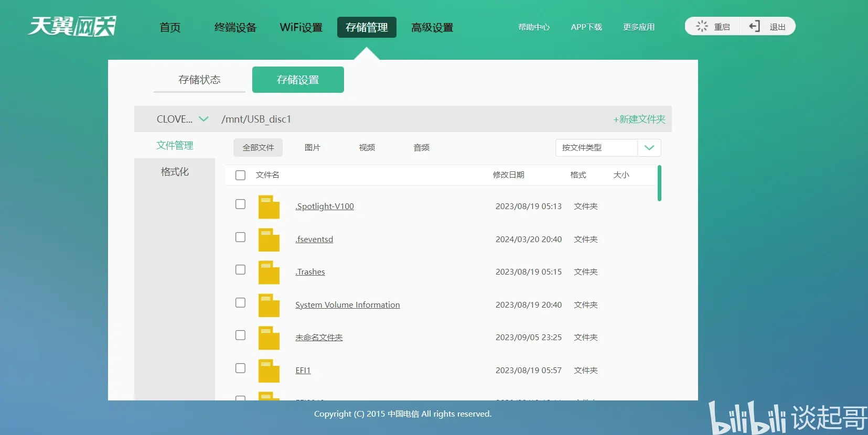This screenshot has width=868, height=435.
Task: Click the 帮助中心 link
Action: pyautogui.click(x=534, y=27)
